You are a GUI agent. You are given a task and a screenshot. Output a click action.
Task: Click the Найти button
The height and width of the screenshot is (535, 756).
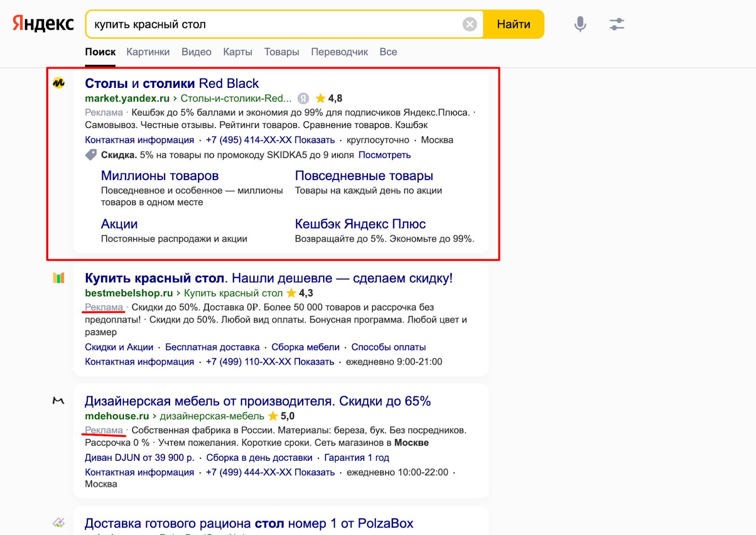click(x=514, y=24)
